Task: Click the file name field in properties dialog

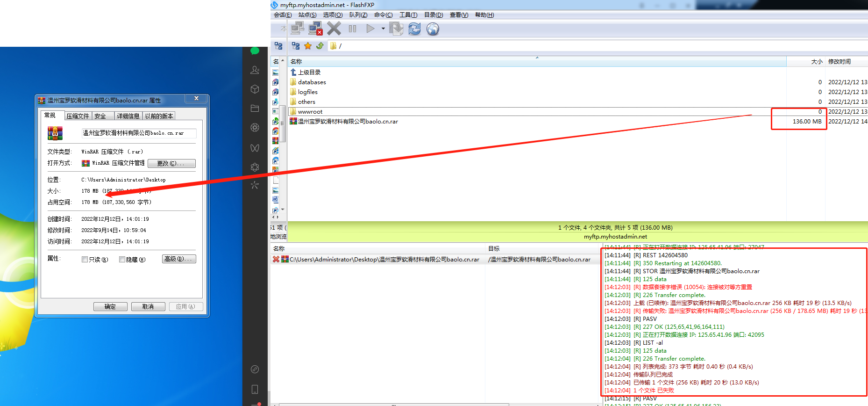Action: (139, 133)
